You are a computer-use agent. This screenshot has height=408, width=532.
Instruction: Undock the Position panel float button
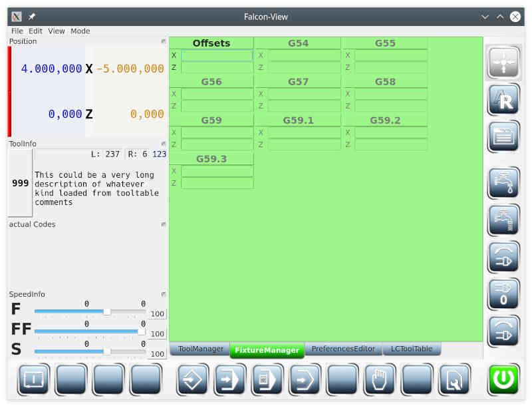pyautogui.click(x=164, y=41)
